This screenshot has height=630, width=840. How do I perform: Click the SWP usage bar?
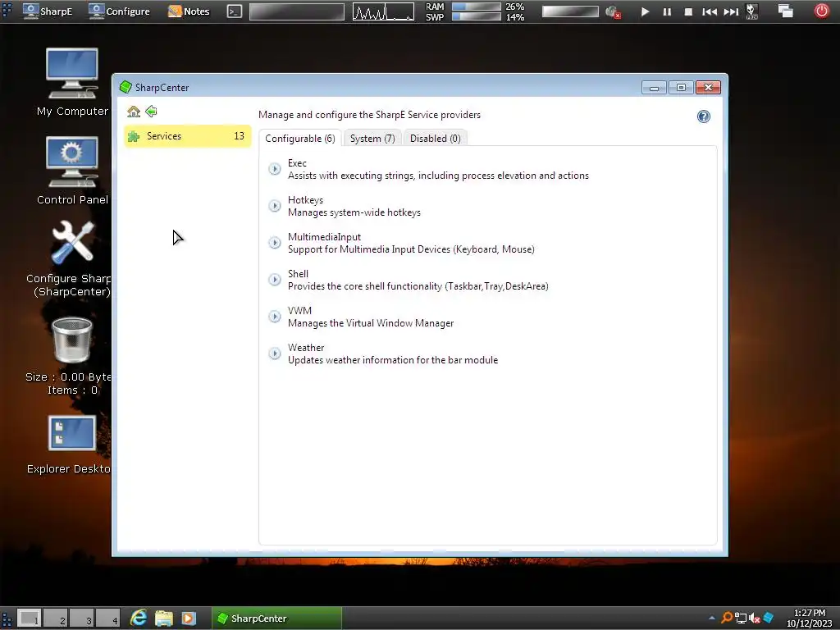click(x=477, y=16)
